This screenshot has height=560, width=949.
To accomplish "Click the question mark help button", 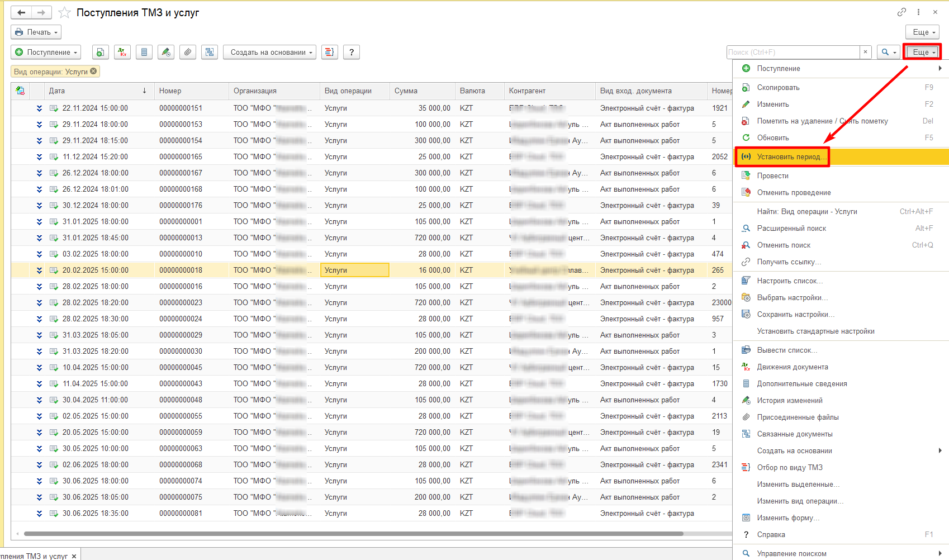I will click(x=352, y=52).
